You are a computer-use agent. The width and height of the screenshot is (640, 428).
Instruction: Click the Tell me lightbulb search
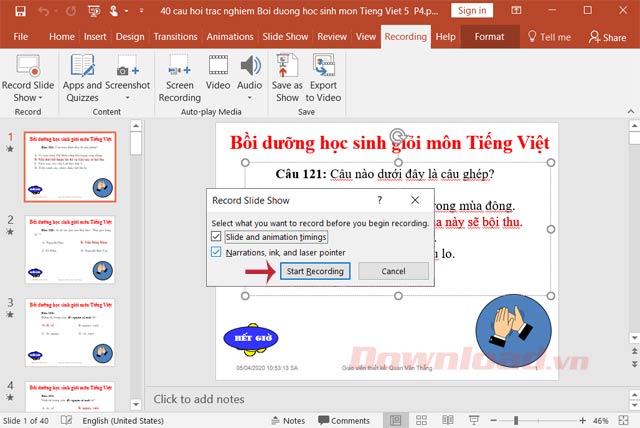549,37
